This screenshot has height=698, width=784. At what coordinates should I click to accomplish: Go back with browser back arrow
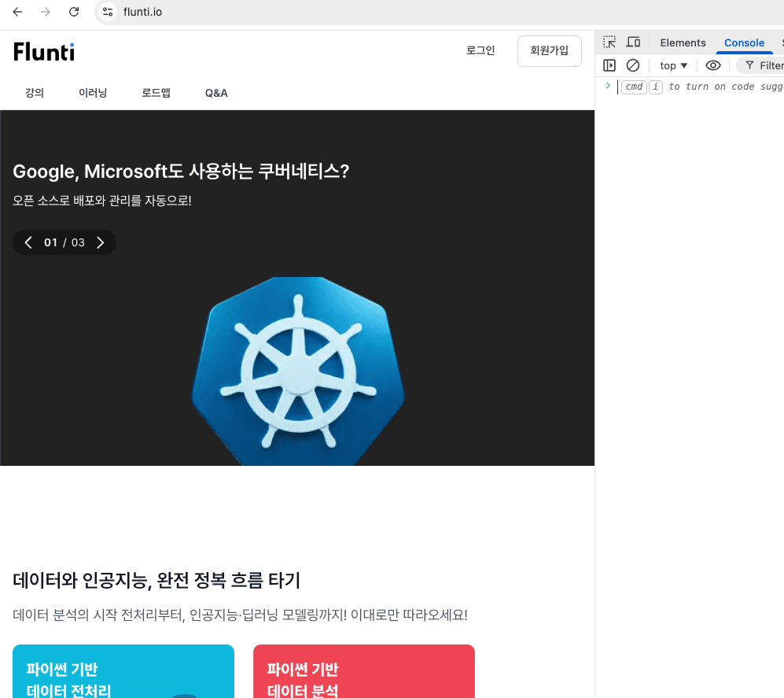click(x=17, y=12)
